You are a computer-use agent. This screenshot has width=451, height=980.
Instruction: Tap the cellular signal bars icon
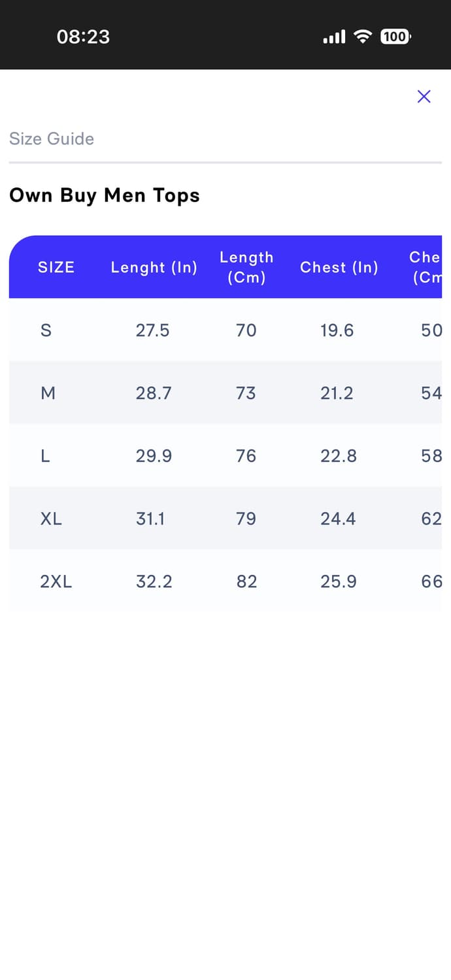coord(334,37)
